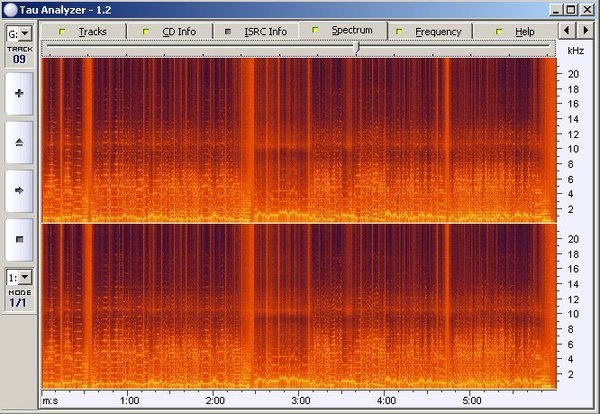
Task: Click the plus zoom button
Action: click(19, 93)
